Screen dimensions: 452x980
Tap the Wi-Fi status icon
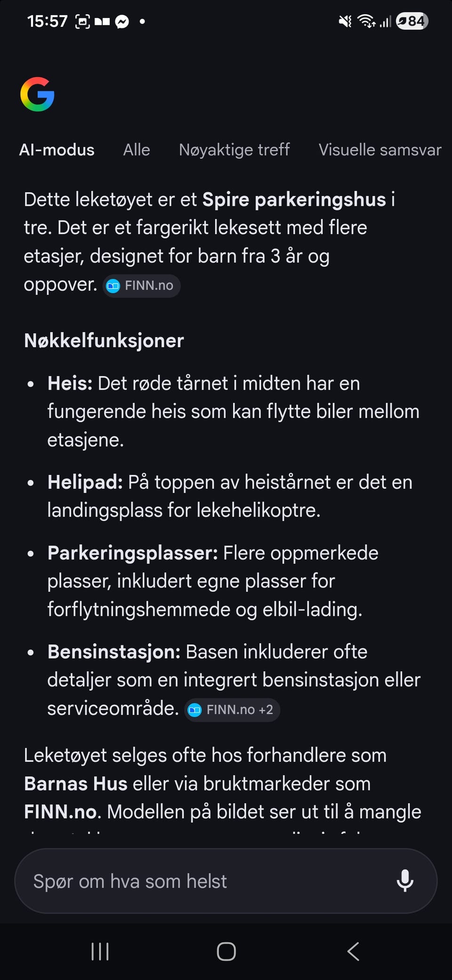366,21
